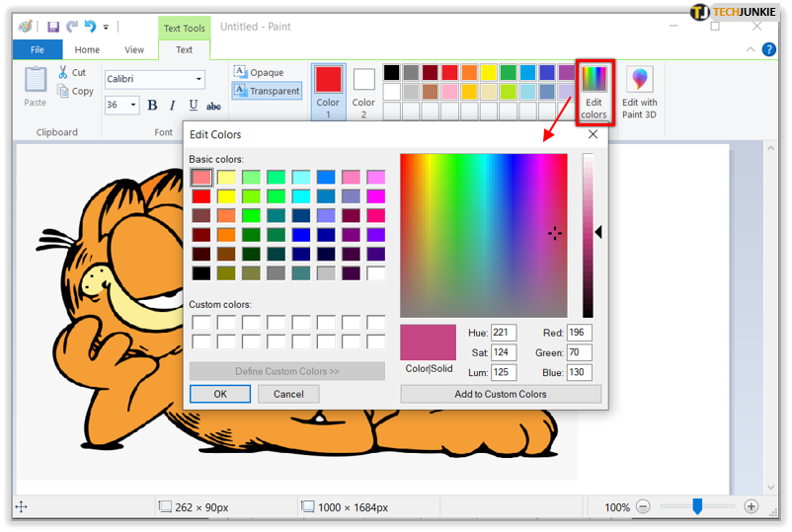The image size is (792, 532).
Task: Open the font size 36 dropdown
Action: 133,105
